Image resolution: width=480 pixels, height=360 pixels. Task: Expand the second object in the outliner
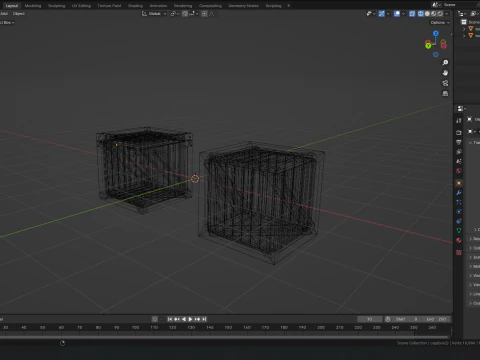pos(464,36)
